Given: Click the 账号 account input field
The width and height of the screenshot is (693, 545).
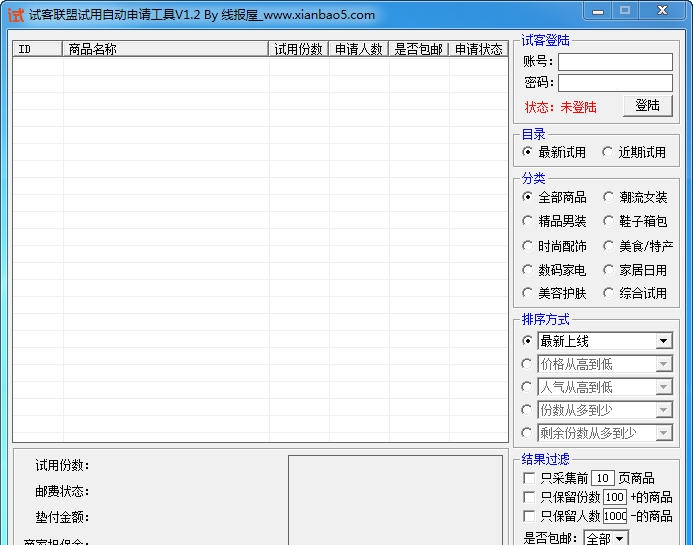Looking at the screenshot, I should (615, 62).
